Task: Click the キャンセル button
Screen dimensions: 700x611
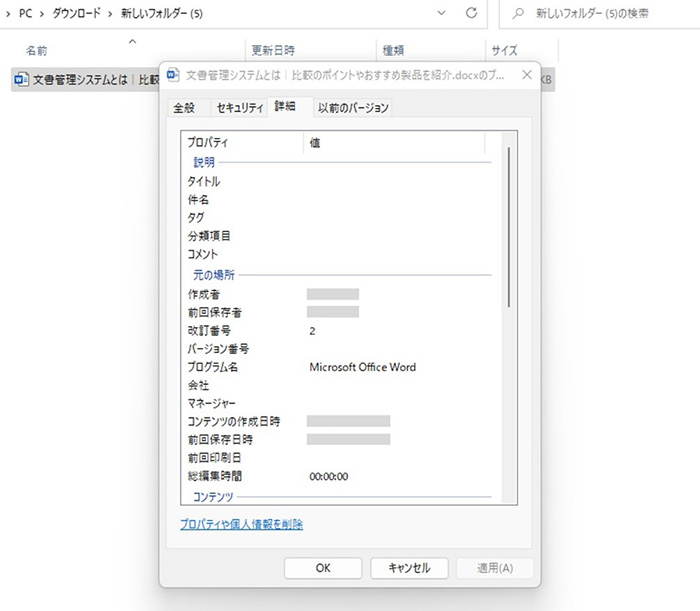Action: coord(409,568)
